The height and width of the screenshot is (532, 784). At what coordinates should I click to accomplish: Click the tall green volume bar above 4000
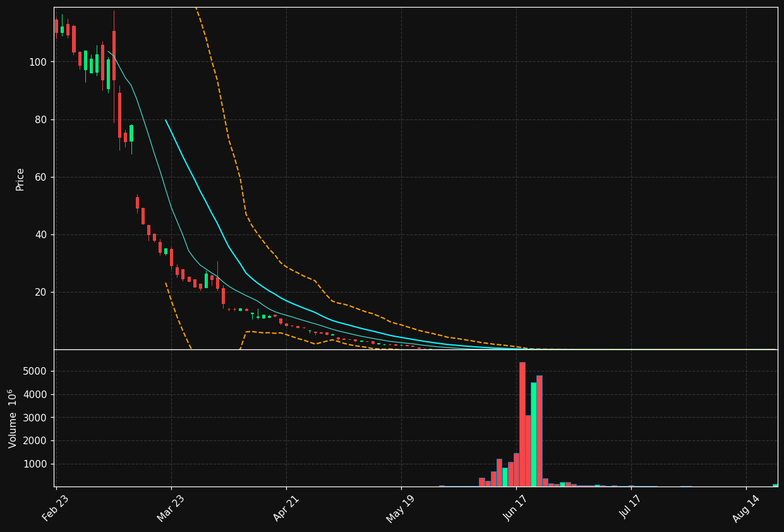(533, 434)
